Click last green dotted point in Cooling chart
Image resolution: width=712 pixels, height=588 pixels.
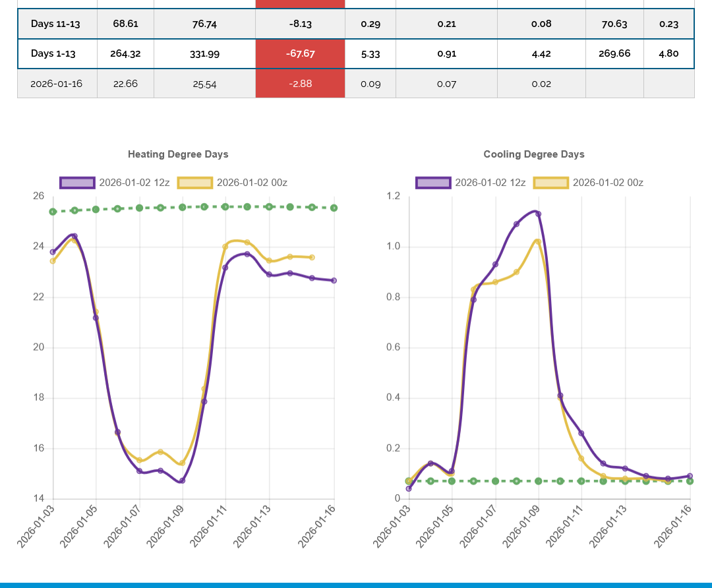(690, 481)
